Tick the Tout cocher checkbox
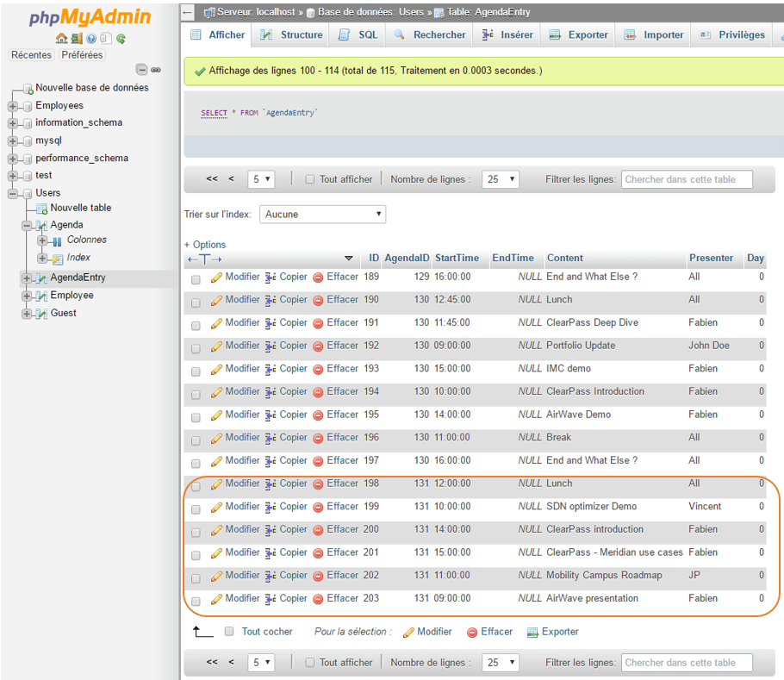Image resolution: width=784 pixels, height=680 pixels. pos(229,632)
